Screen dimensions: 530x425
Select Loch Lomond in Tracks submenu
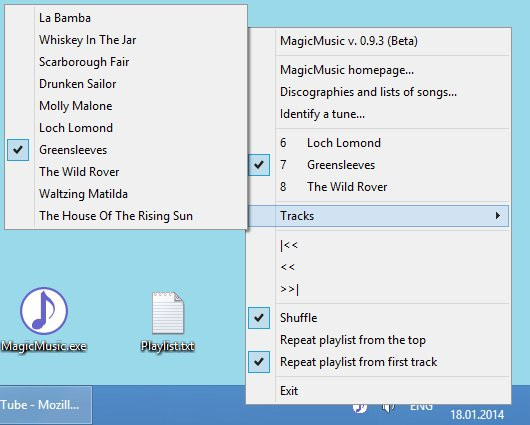click(125, 128)
